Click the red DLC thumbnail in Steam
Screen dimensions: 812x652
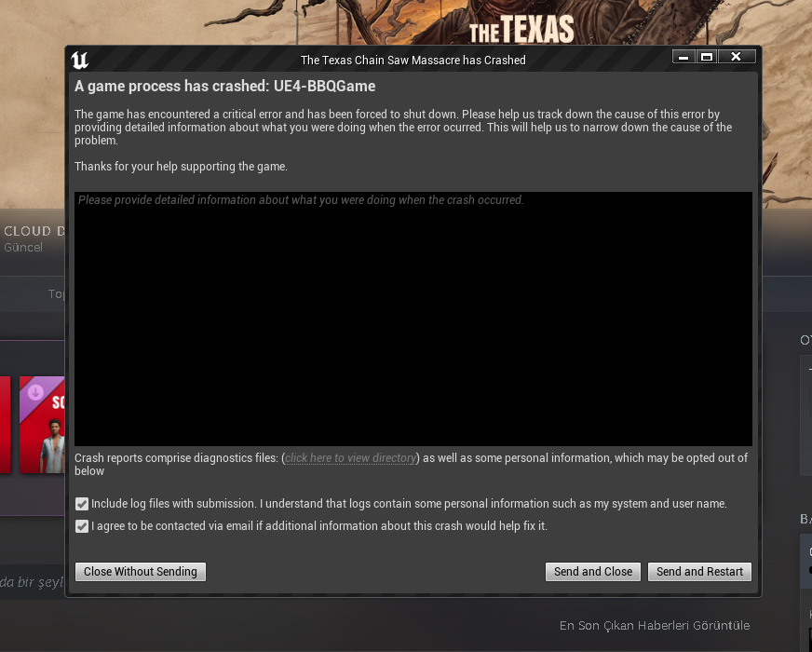pos(42,425)
